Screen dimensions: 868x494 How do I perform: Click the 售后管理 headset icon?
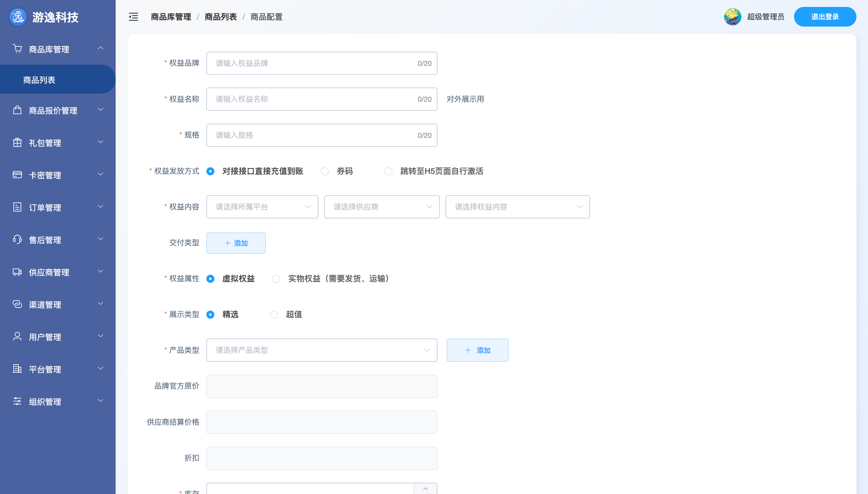coord(17,240)
